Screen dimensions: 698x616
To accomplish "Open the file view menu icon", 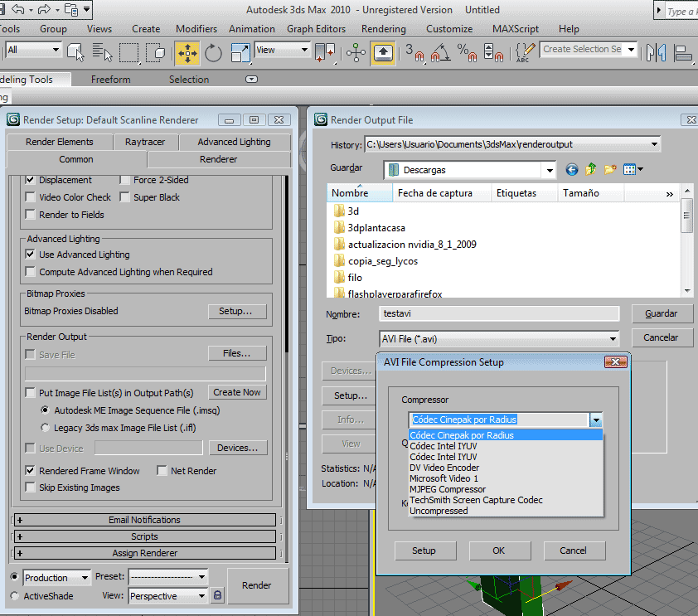I will 633,169.
